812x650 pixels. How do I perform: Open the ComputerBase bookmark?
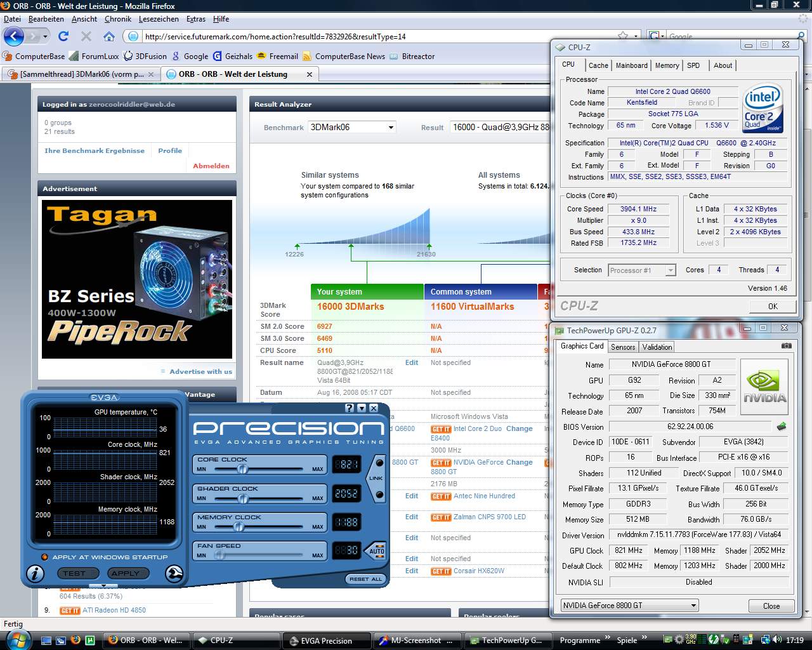[34, 56]
